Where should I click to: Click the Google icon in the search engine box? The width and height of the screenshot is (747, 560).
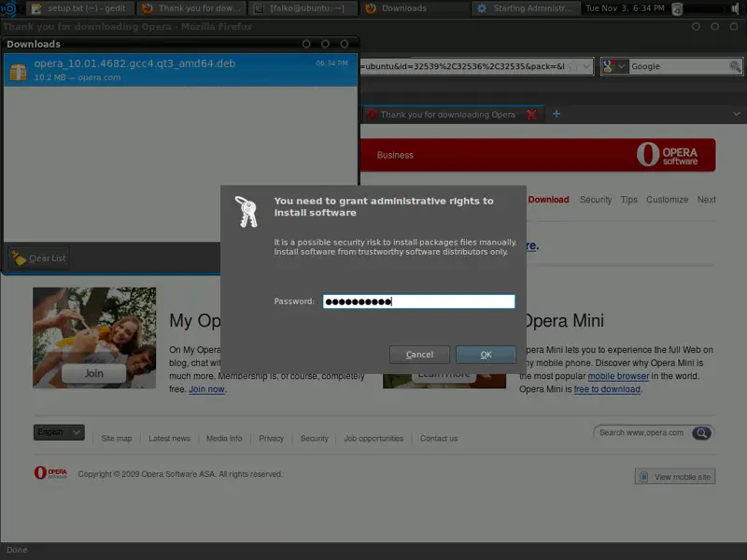(609, 66)
